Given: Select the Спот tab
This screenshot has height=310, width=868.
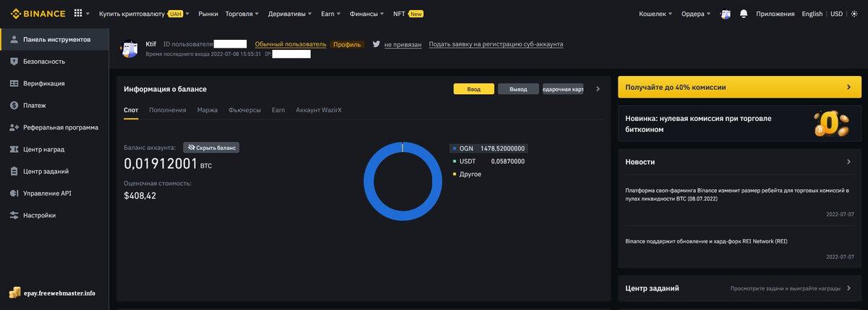Looking at the screenshot, I should pos(131,110).
